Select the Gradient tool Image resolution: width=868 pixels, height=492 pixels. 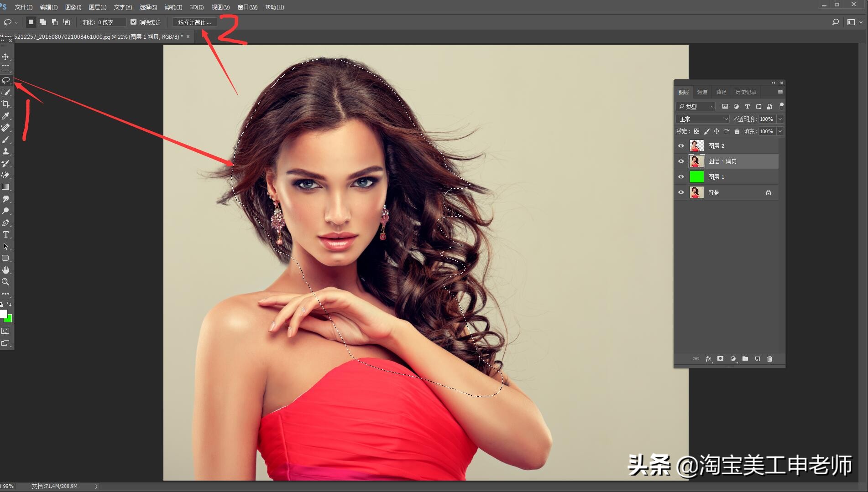coord(5,187)
